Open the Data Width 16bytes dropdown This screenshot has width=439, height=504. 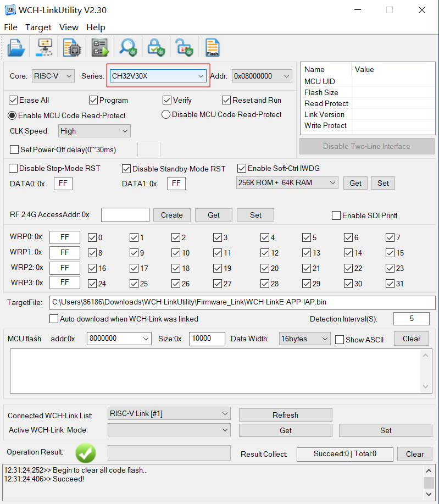(x=305, y=339)
